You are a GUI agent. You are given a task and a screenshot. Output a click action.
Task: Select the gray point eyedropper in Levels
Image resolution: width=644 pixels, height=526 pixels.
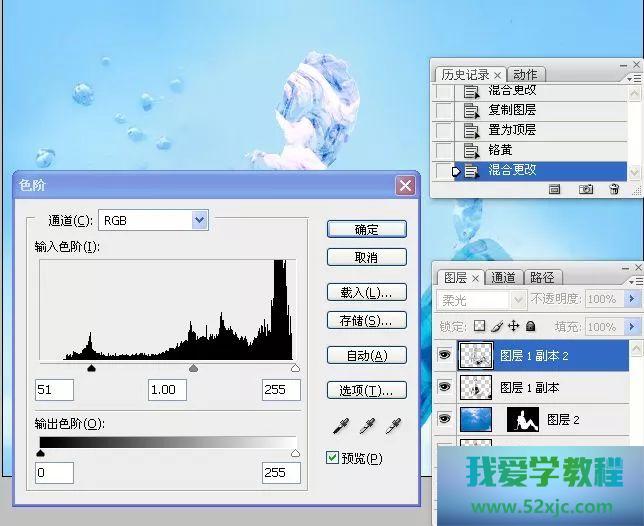[368, 427]
